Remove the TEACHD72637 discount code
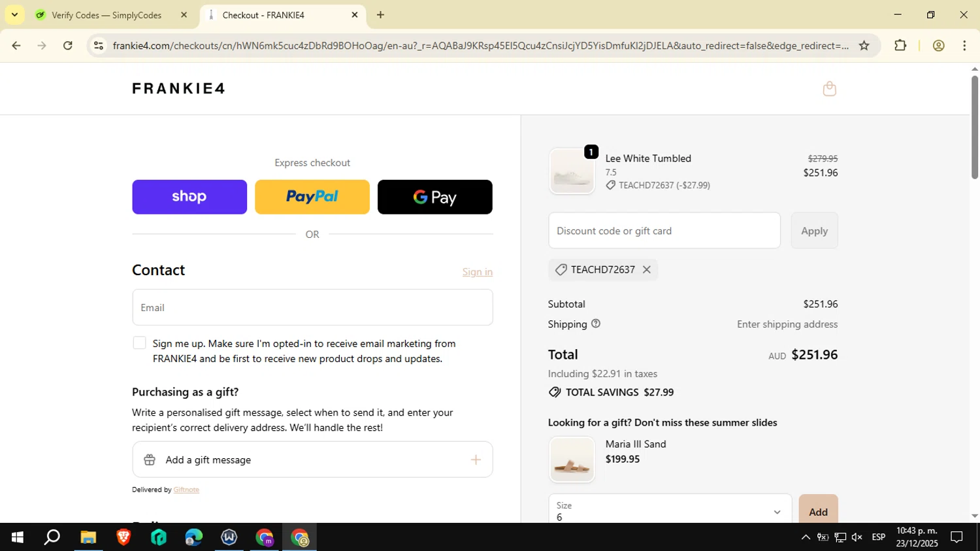Image resolution: width=980 pixels, height=551 pixels. 646,269
